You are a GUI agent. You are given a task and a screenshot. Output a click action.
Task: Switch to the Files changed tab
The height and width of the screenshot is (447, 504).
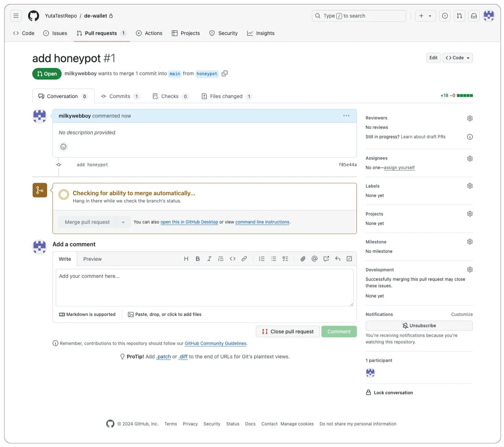[x=227, y=96]
